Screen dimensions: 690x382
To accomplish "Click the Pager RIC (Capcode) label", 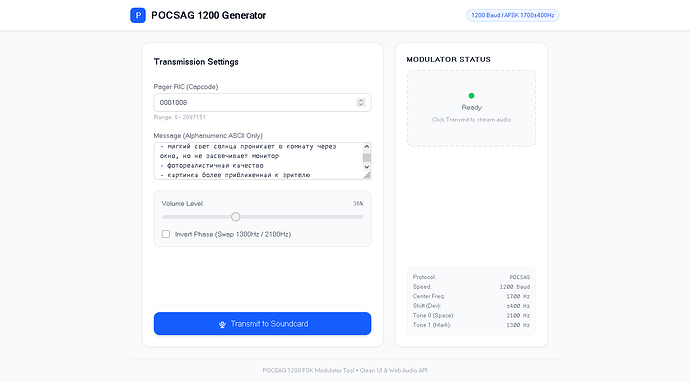I will (x=186, y=87).
